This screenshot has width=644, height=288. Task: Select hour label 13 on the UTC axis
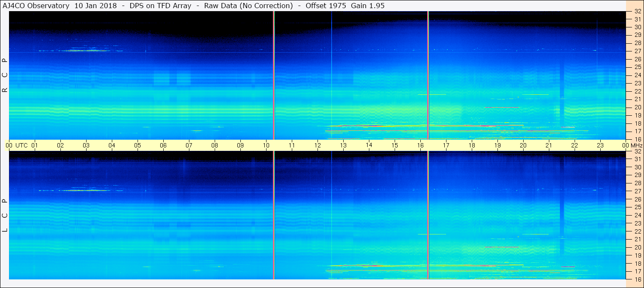pos(343,145)
